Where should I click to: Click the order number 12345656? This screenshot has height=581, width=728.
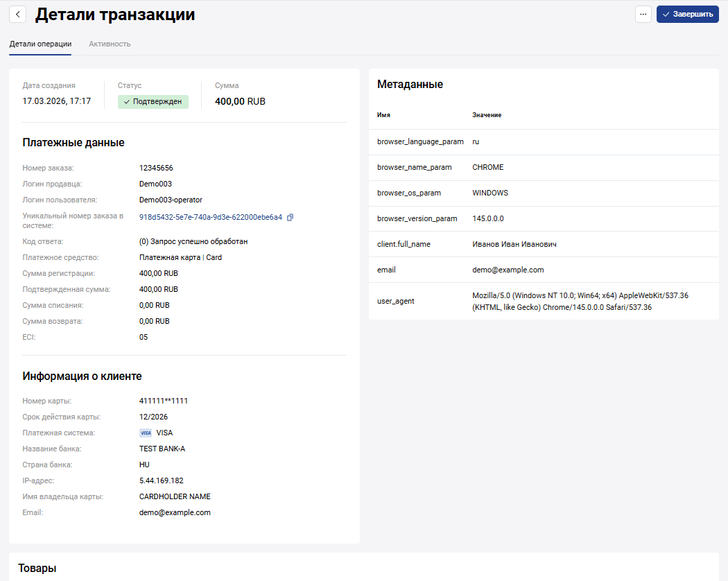[x=156, y=168]
